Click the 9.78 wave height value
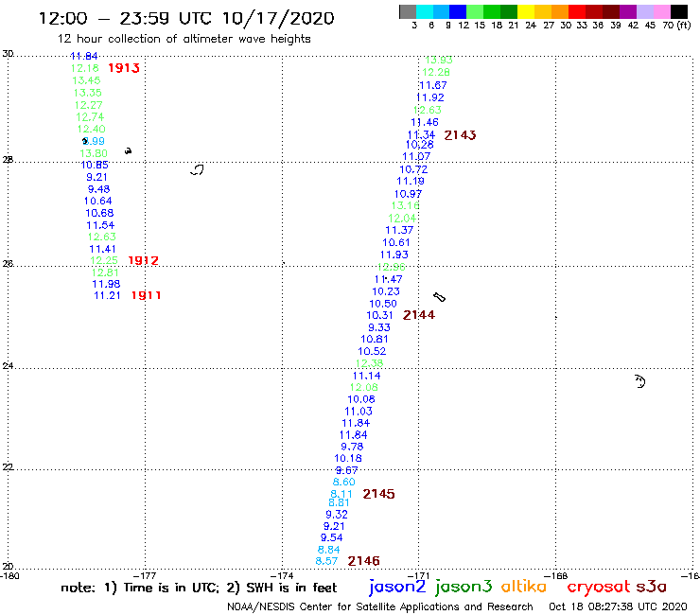The image size is (700, 615). pyautogui.click(x=352, y=447)
